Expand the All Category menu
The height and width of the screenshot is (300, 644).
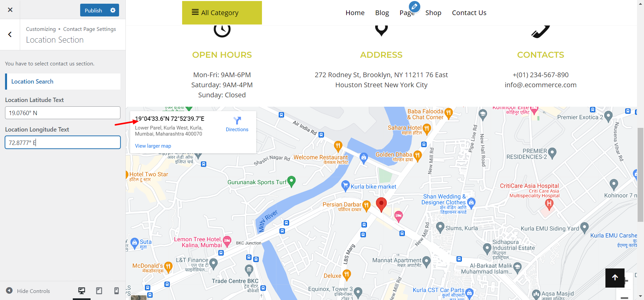pyautogui.click(x=222, y=13)
